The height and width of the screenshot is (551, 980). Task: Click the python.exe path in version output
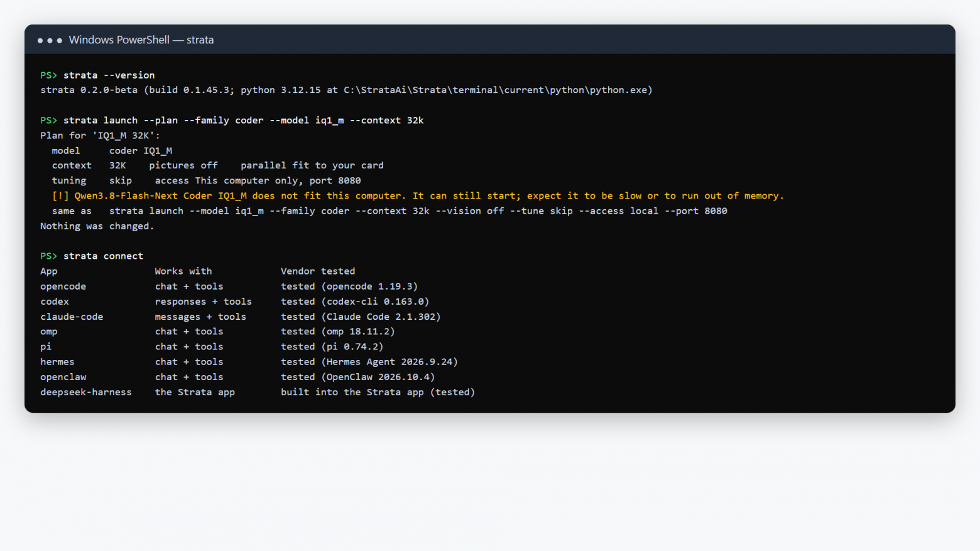click(x=498, y=90)
